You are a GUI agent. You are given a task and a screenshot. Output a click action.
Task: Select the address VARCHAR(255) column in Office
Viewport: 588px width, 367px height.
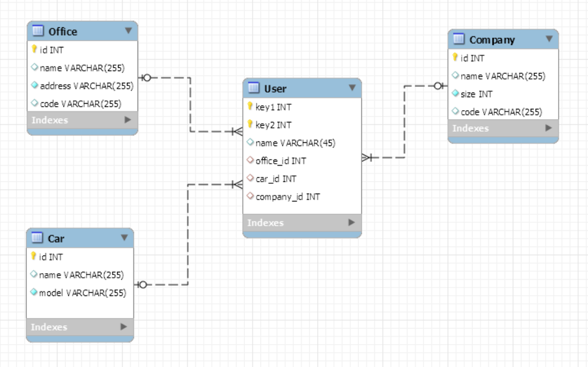86,85
